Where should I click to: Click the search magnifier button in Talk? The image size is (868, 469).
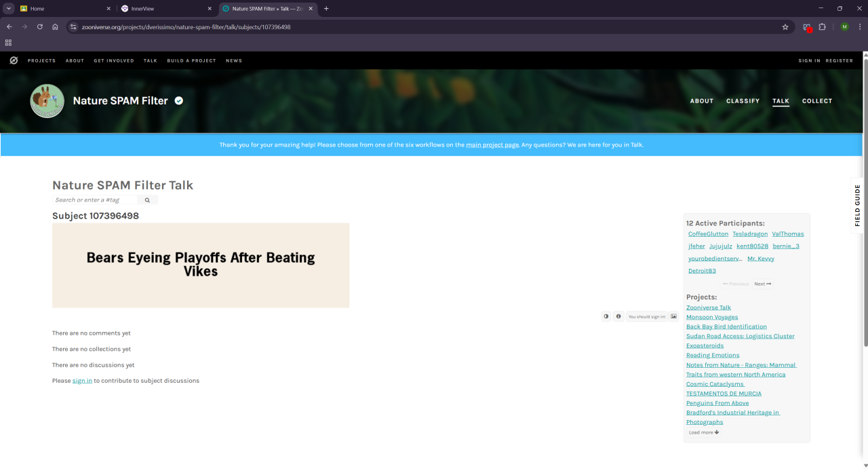click(147, 200)
